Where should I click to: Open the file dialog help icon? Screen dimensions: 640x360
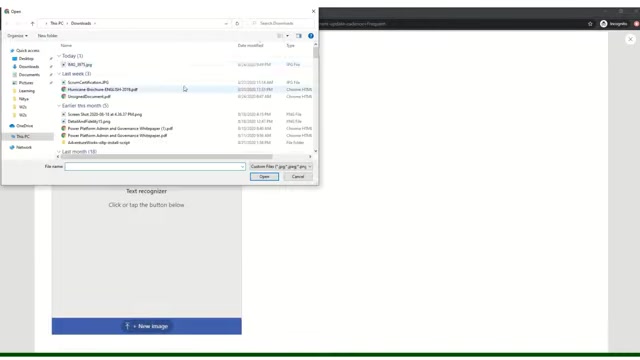point(311,36)
